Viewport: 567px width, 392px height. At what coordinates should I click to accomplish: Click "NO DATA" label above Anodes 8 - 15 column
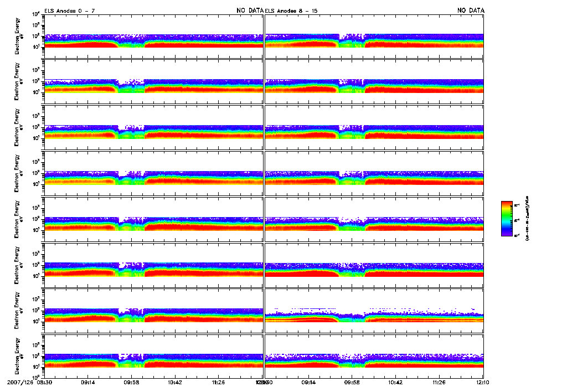(471, 11)
